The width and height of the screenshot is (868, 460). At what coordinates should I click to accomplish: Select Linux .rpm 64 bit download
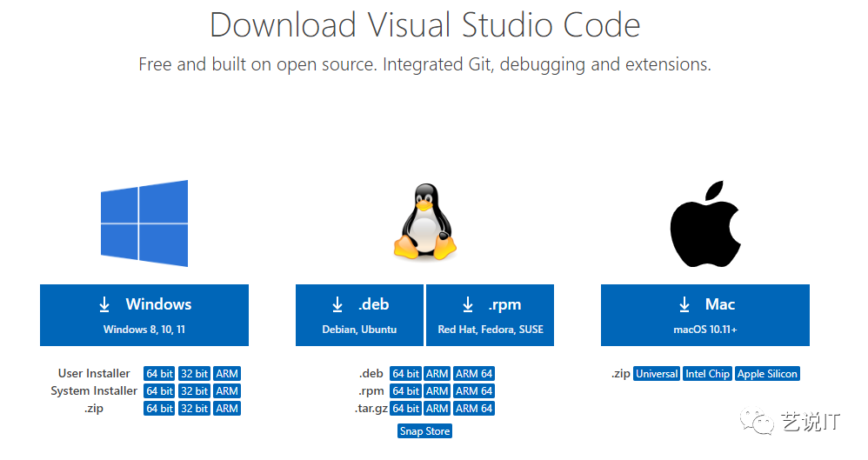[405, 391]
